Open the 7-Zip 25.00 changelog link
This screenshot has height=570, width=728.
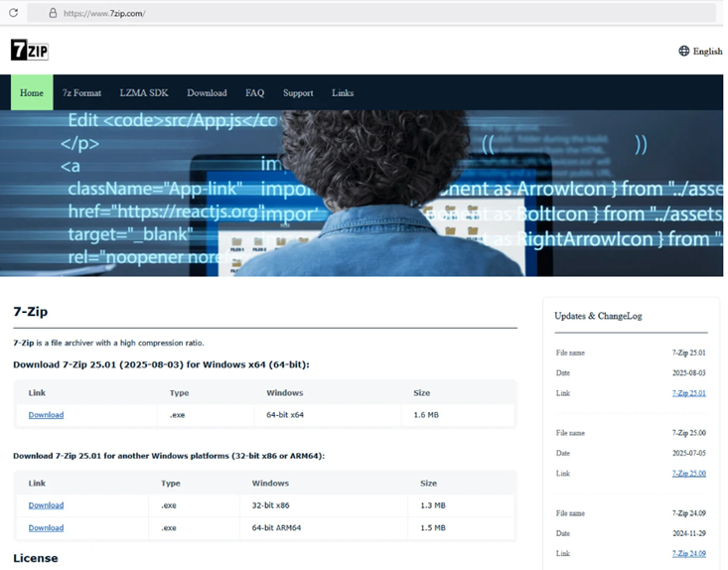pyautogui.click(x=688, y=474)
